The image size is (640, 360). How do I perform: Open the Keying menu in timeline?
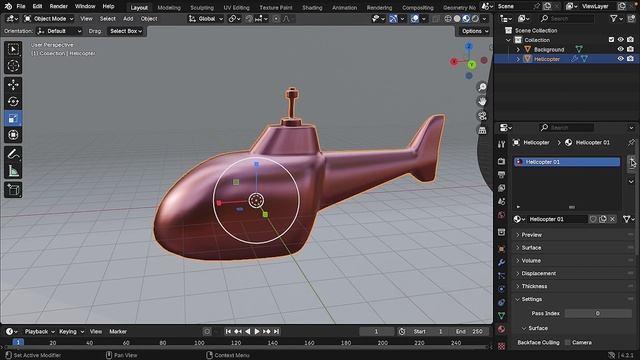point(71,331)
